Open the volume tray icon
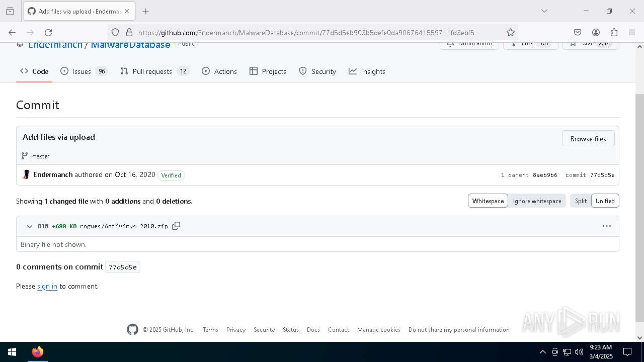Screen dimensions: 644x362 click(x=579, y=352)
